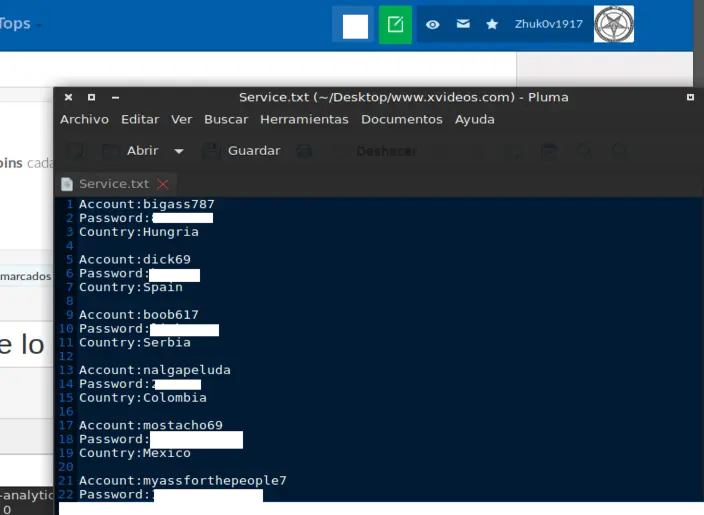The image size is (704, 515).
Task: Click empty line number 12 in editor
Action: (66, 357)
